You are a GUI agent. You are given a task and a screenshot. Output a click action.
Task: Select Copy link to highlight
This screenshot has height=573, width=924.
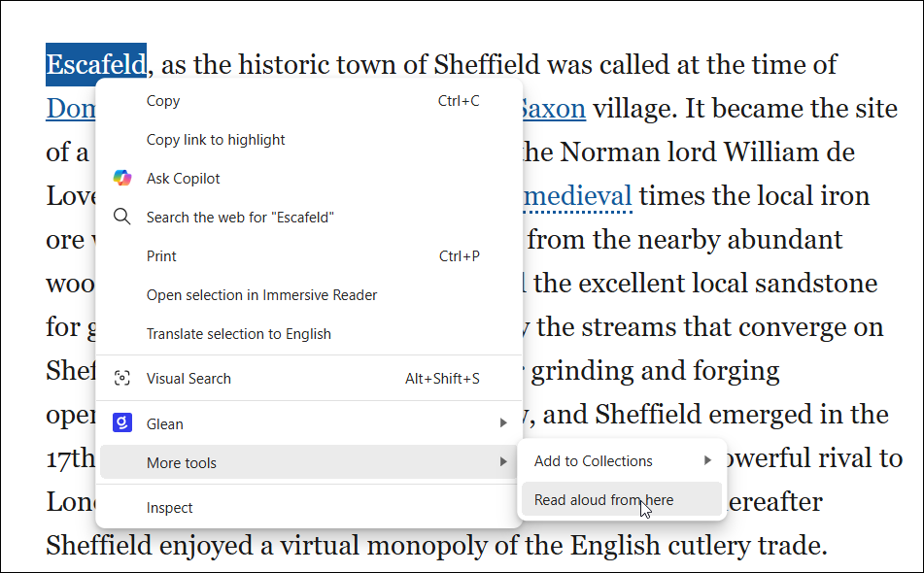pyautogui.click(x=214, y=139)
